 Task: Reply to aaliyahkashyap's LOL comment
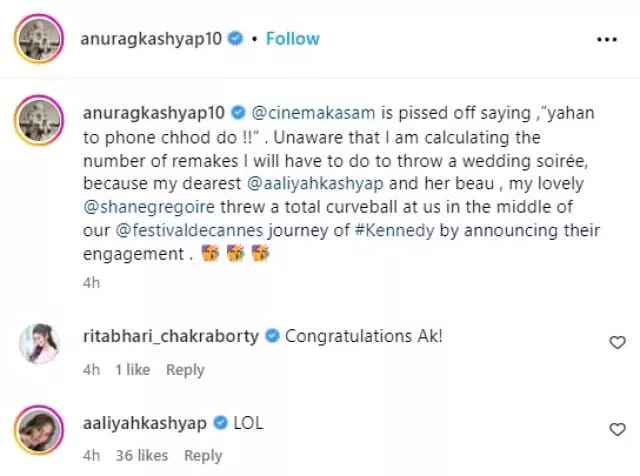pyautogui.click(x=203, y=455)
